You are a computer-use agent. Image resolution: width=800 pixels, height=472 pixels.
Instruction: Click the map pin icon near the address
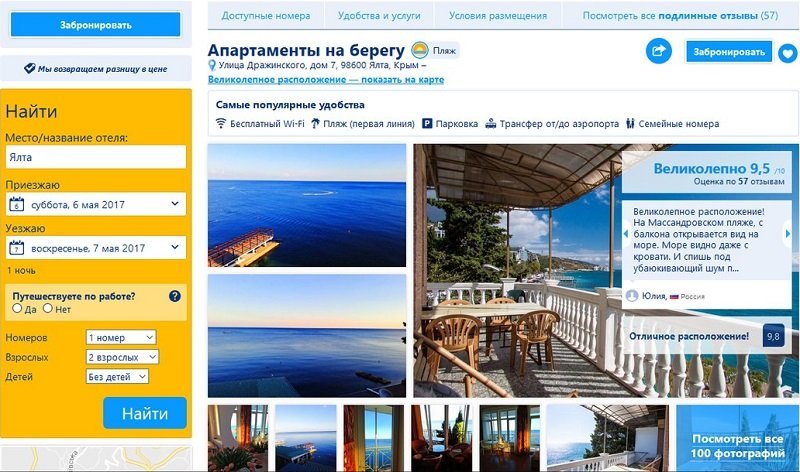pos(212,65)
